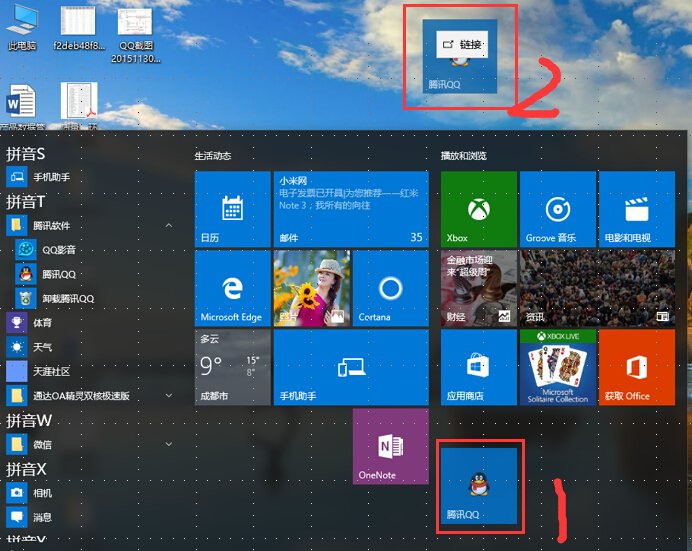
Task: Open the 此电脑 desktop icon
Action: click(22, 26)
